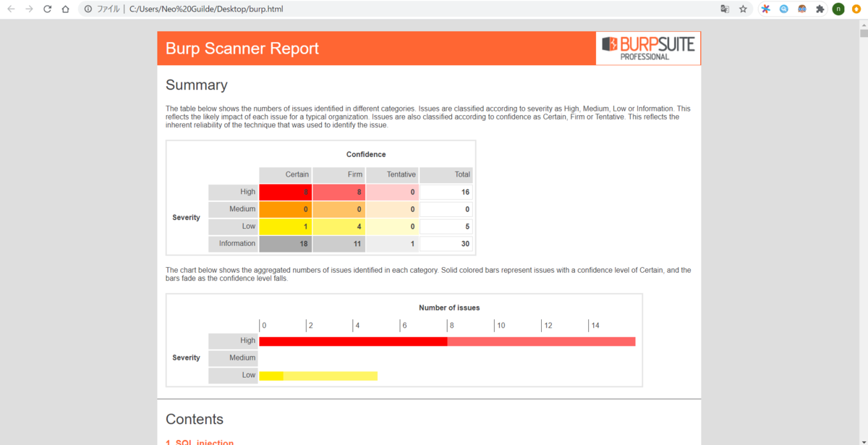868x445 pixels.
Task: Open the red-blue round extension icon
Action: 801,9
